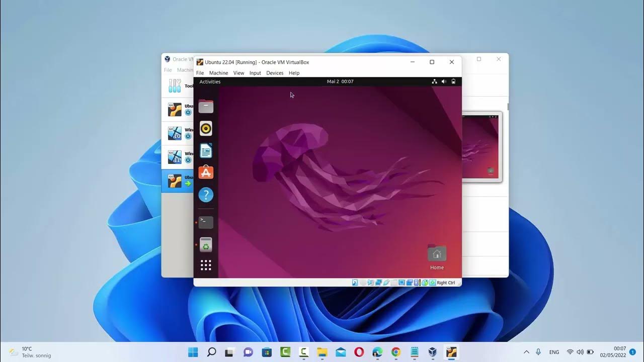This screenshot has width=644, height=362.
Task: Click the network icon in Ubuntu top bar
Action: 434,81
